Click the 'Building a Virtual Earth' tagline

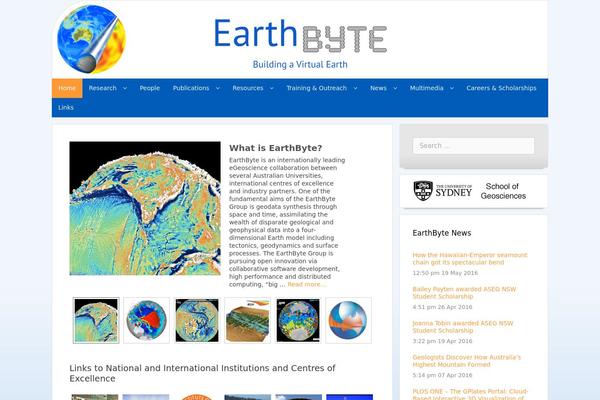(300, 64)
